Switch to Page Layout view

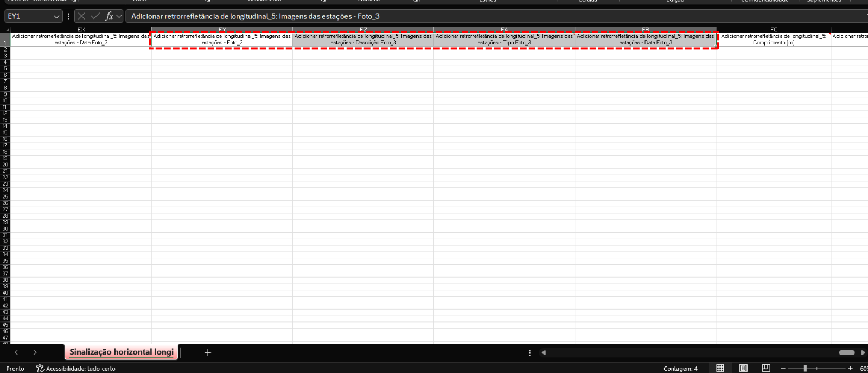coord(743,369)
